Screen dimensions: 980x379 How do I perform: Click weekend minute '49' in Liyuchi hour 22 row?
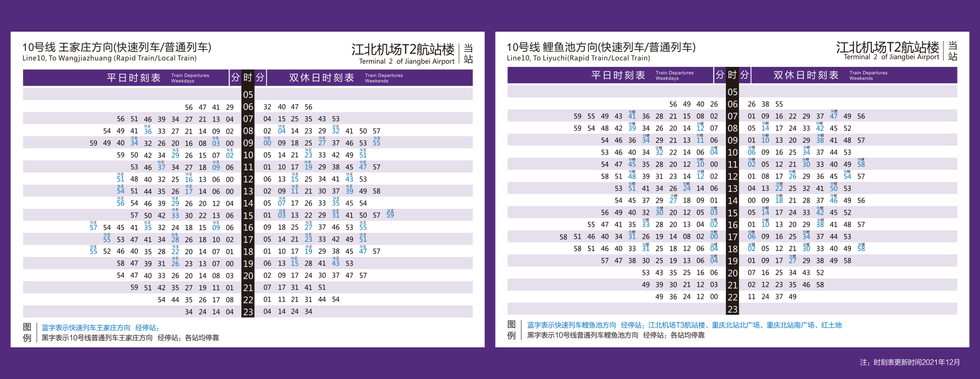coord(793,297)
